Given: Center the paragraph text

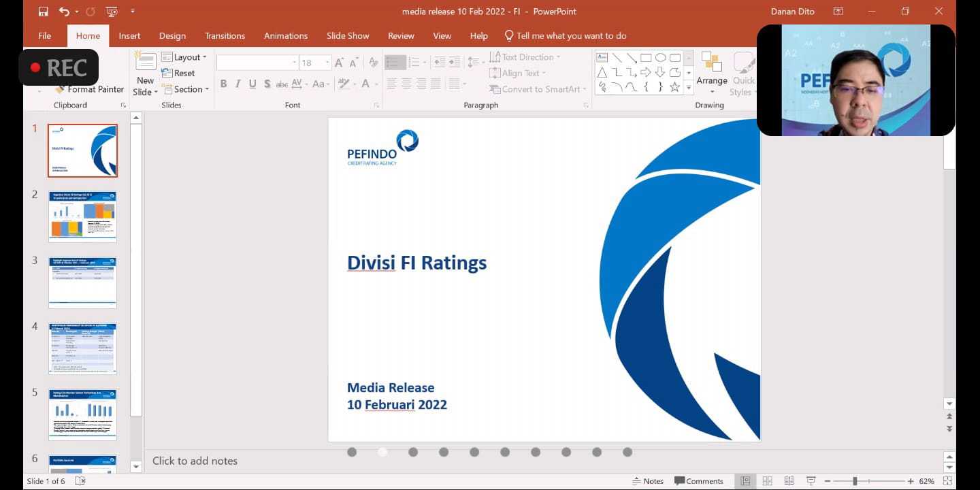Looking at the screenshot, I should click(406, 84).
